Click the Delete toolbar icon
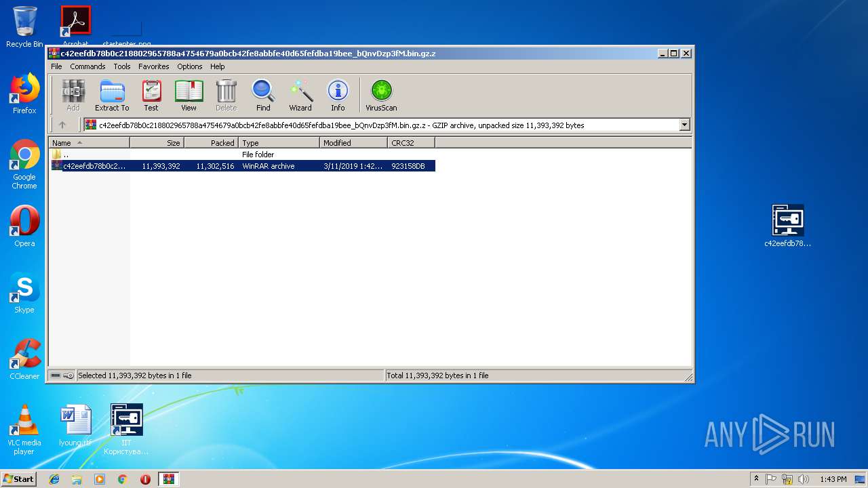The image size is (868, 488). (226, 96)
